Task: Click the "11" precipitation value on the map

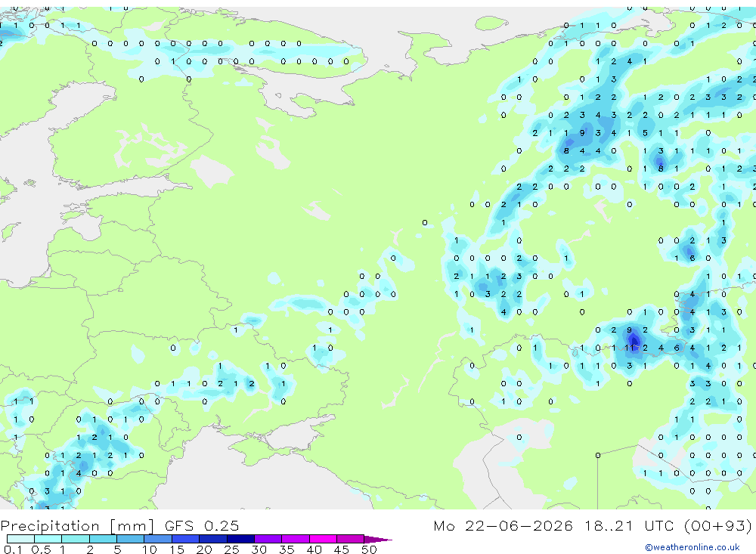Action: pyautogui.click(x=631, y=348)
